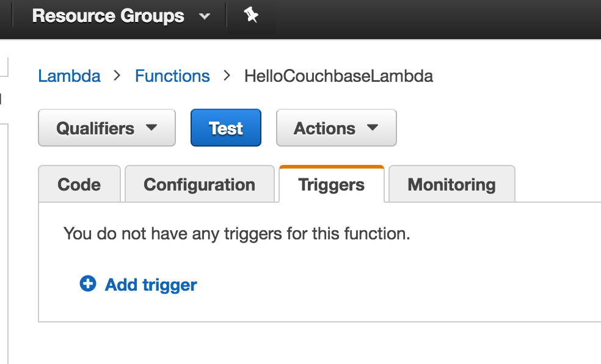601x364 pixels.
Task: Click the caret arrow on Actions button
Action: pyautogui.click(x=372, y=128)
